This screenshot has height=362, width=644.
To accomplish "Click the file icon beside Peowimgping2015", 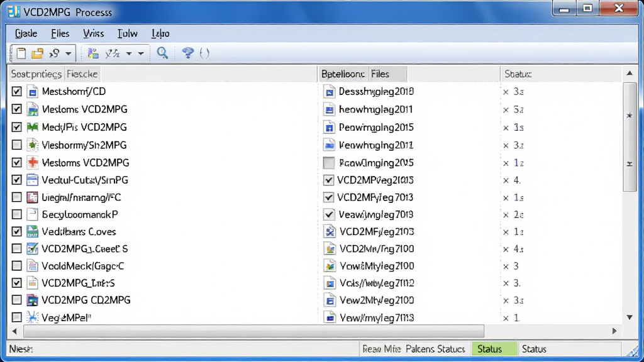I will coord(329,127).
